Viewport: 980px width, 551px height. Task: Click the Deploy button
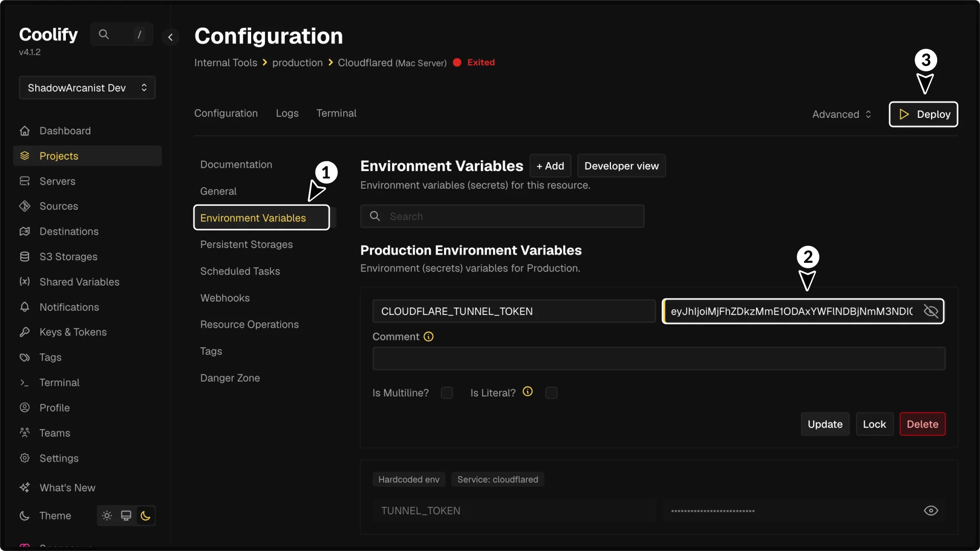(x=923, y=114)
